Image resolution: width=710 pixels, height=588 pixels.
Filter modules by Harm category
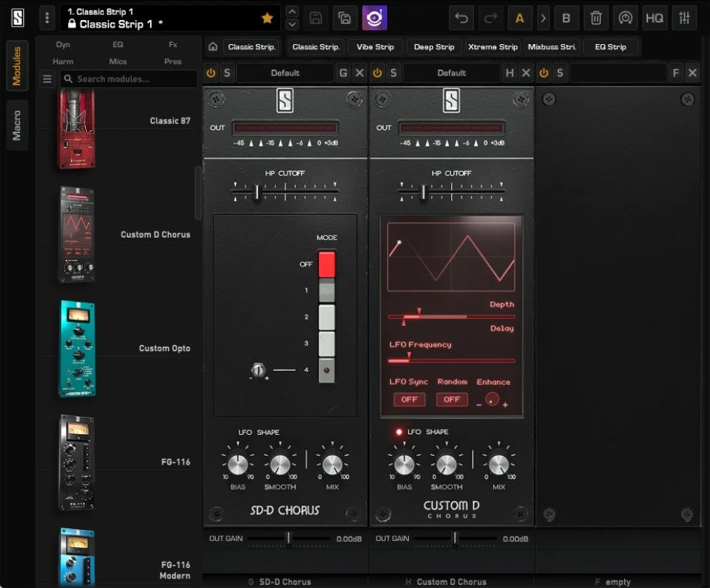[63, 61]
